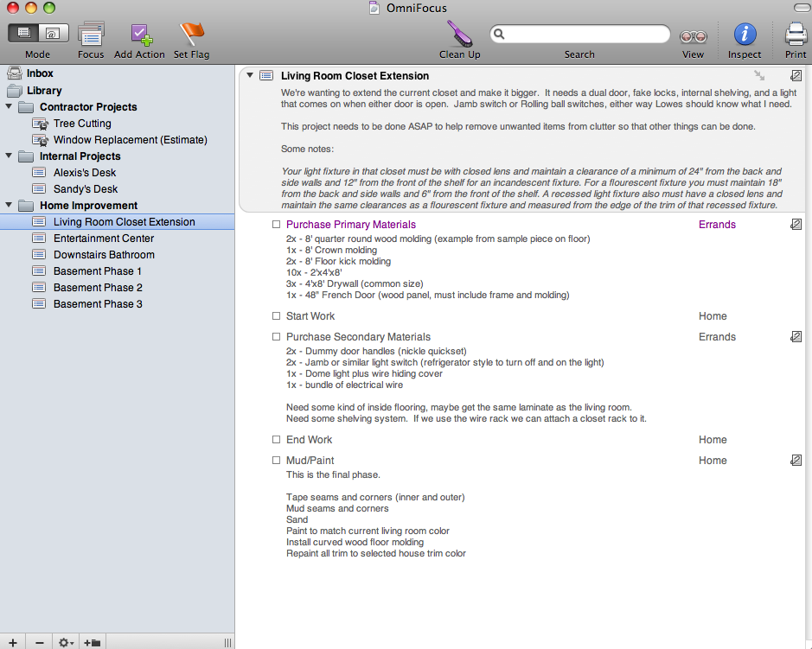The height and width of the screenshot is (649, 812).
Task: Check off the Start Work action
Action: tap(276, 315)
